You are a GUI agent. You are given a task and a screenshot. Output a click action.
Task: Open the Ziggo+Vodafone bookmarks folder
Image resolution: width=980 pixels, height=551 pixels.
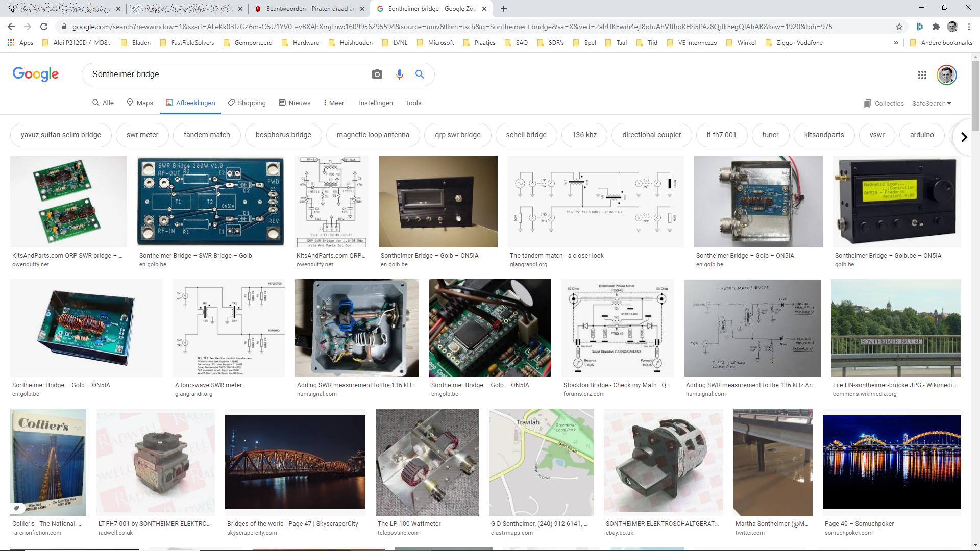794,43
